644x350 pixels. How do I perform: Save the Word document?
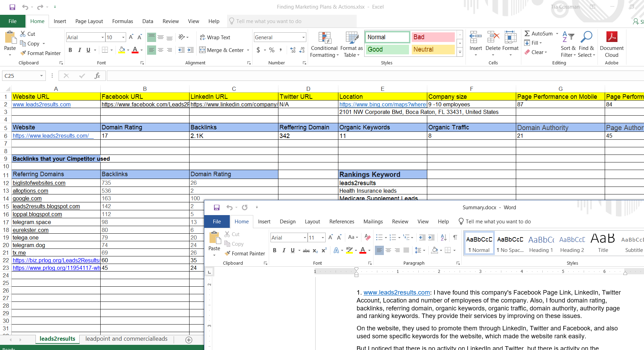coord(217,208)
